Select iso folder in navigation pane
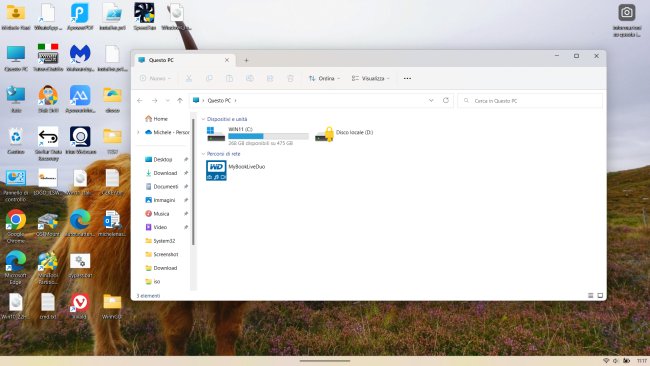This screenshot has width=650, height=366. click(x=153, y=281)
